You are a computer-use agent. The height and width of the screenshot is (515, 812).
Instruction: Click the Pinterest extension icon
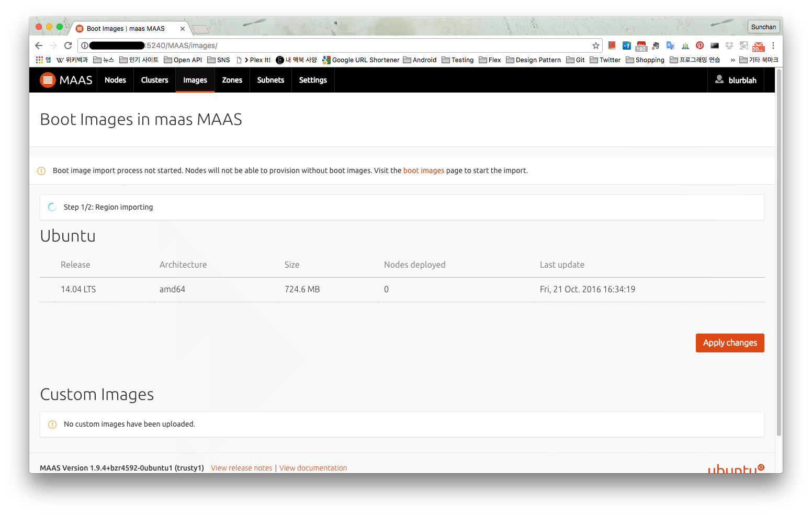pyautogui.click(x=700, y=45)
